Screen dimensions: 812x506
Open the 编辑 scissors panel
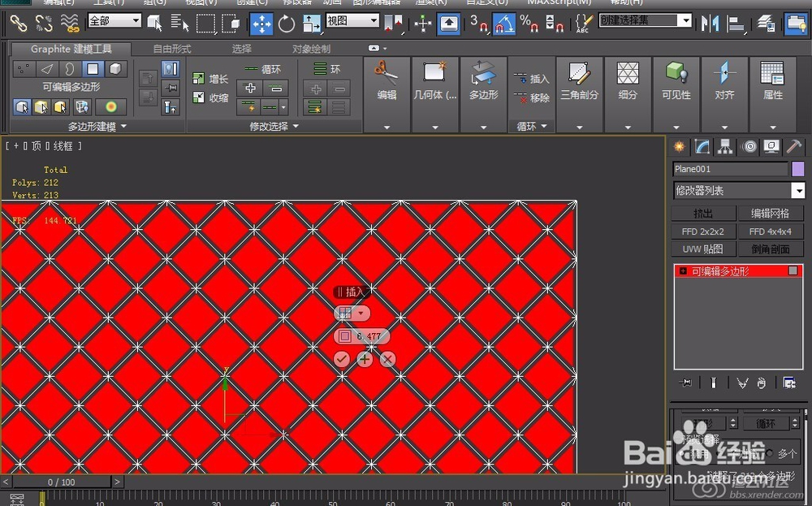(387, 95)
